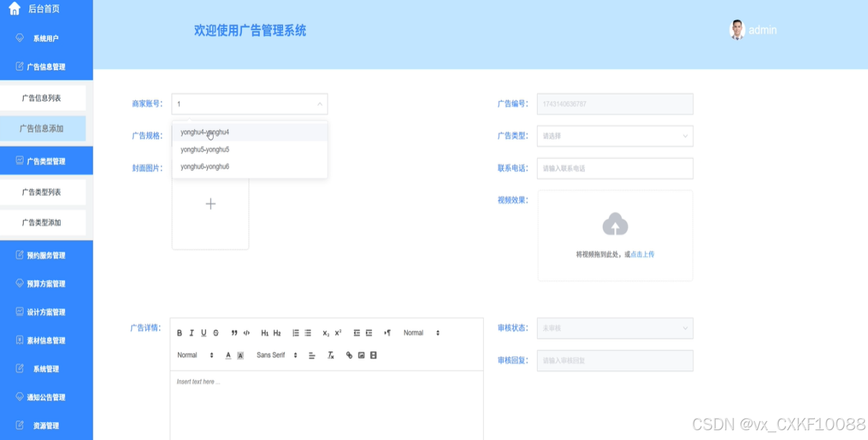Select yonghu6-yonghu6 from the list
Screen dimensions: 868x440
click(x=250, y=166)
